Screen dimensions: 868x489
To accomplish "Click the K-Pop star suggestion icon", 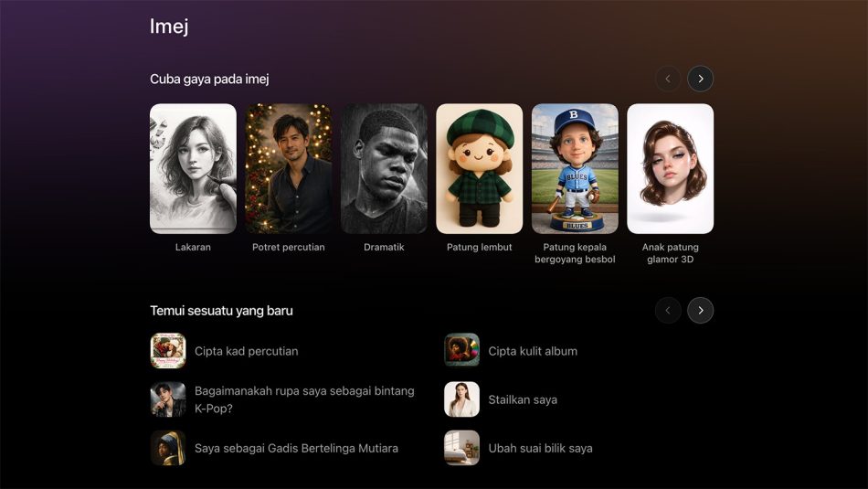I will (x=168, y=399).
